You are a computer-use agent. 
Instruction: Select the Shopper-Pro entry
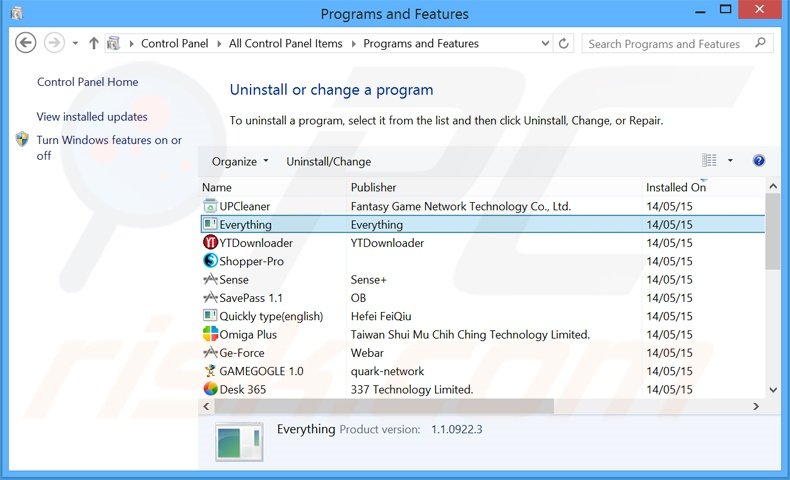[251, 261]
